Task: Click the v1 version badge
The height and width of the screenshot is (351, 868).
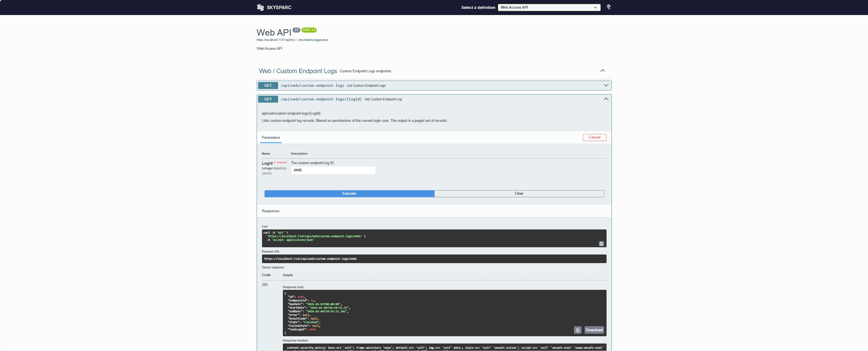Action: tap(296, 30)
